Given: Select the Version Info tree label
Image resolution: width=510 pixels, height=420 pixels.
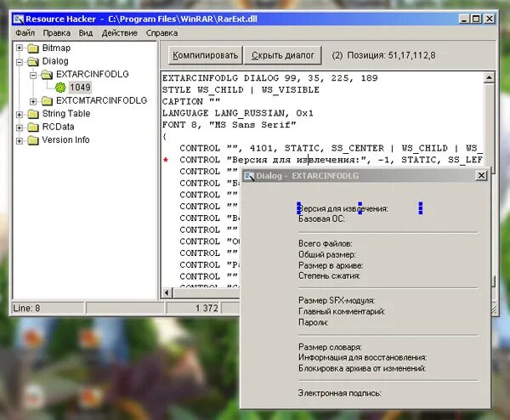Looking at the screenshot, I should pyautogui.click(x=65, y=140).
